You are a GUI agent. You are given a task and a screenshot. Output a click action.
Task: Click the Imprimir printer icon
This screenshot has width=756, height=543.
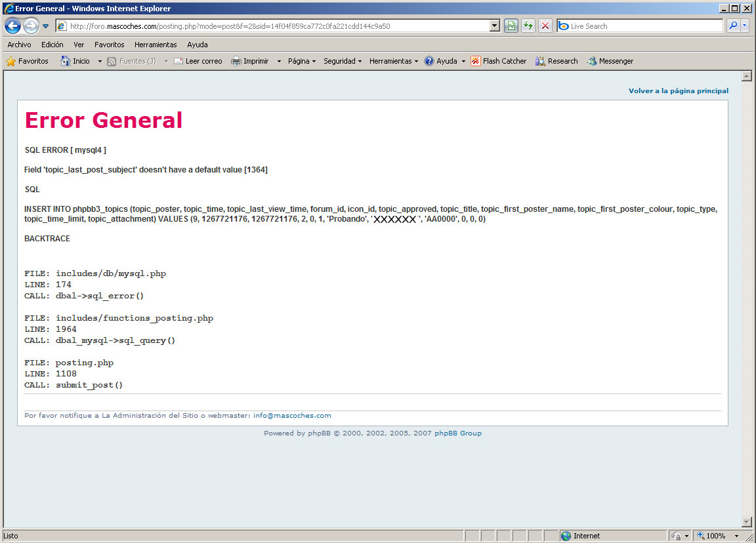(x=236, y=61)
